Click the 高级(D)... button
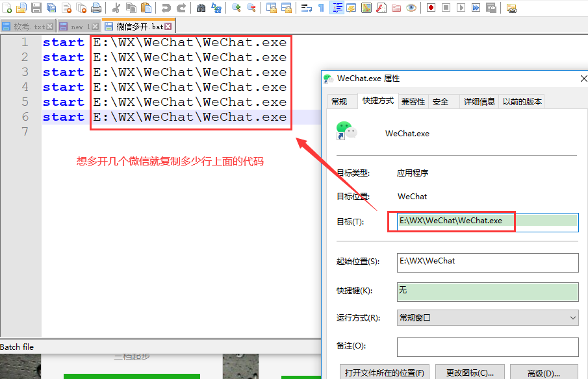This screenshot has height=379, width=588. tap(544, 373)
